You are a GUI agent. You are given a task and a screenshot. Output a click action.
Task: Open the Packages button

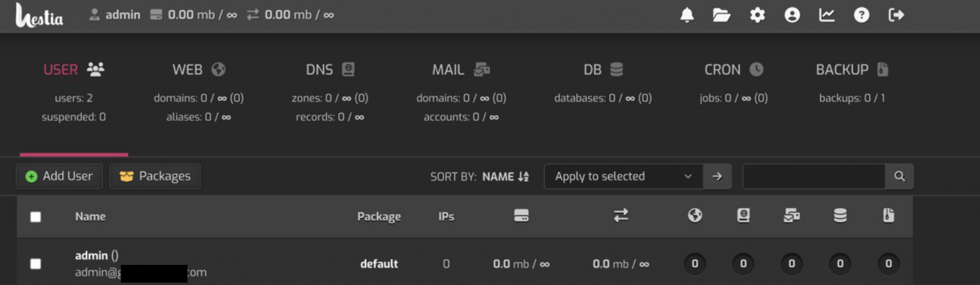point(155,177)
